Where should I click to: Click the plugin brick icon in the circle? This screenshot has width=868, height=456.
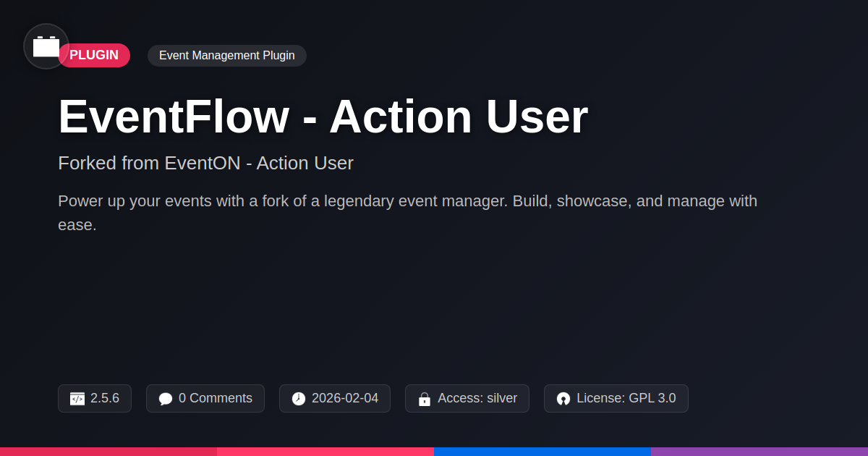46,46
